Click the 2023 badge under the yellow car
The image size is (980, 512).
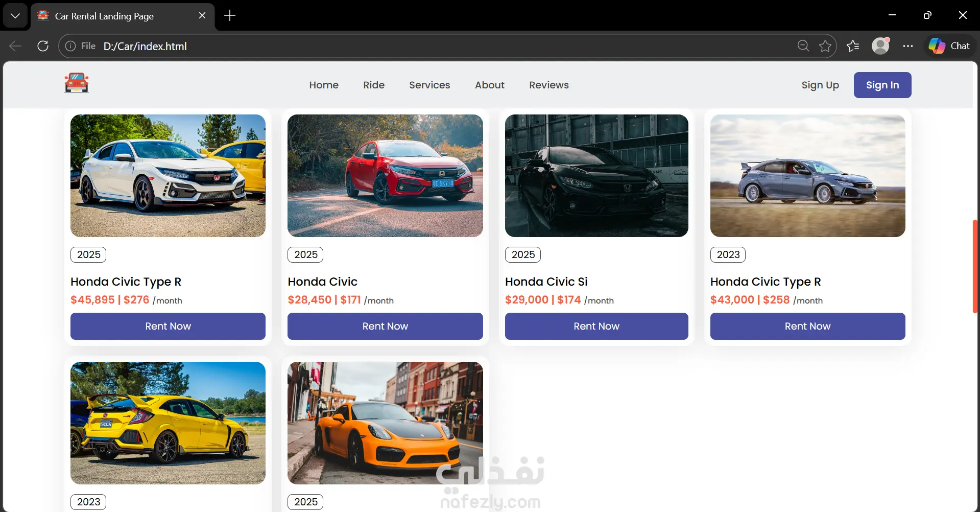coord(88,502)
